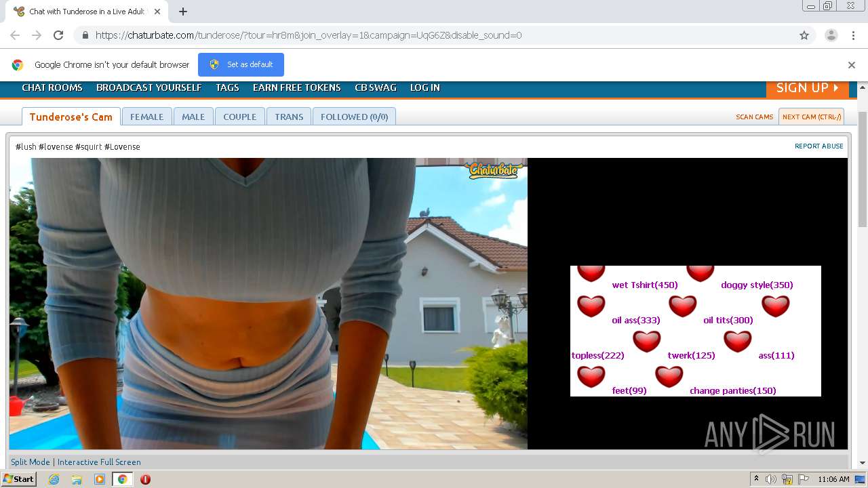Open the Windows Start button

pos(19,479)
